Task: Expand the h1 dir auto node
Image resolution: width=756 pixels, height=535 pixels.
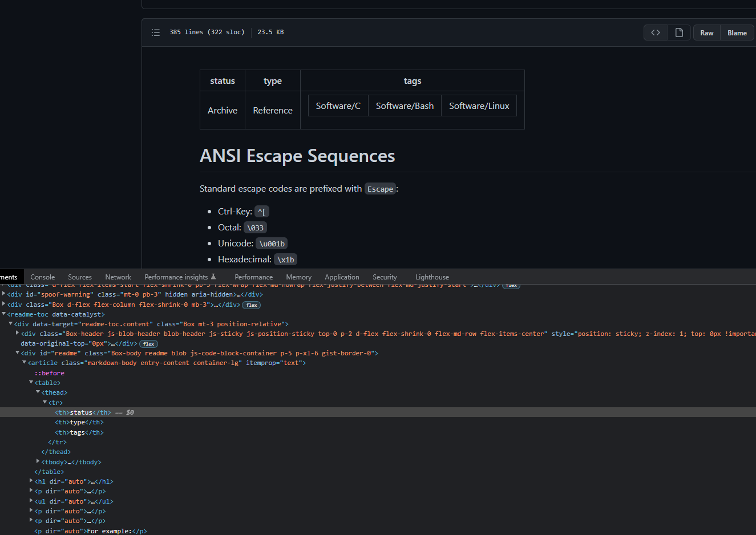Action: pyautogui.click(x=31, y=481)
